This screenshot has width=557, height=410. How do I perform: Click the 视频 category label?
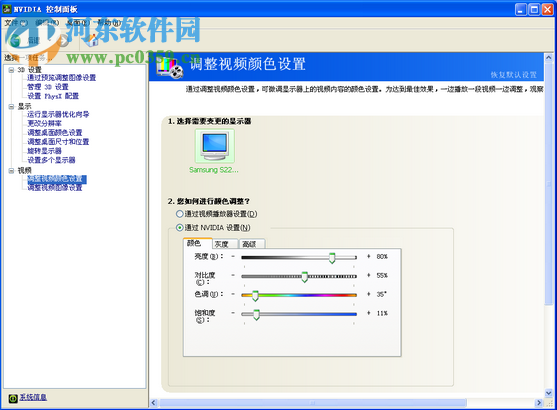click(25, 171)
